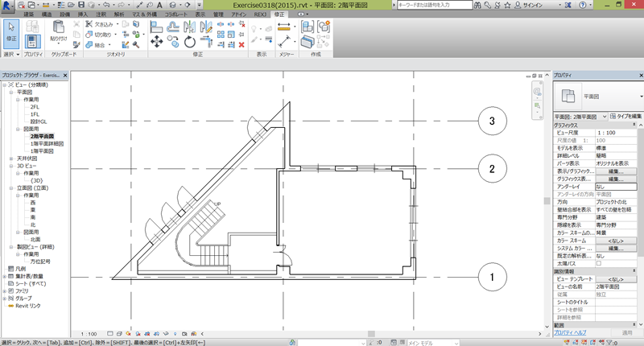Select the Array tool icon
The width and height of the screenshot is (644, 346).
coord(221,35)
